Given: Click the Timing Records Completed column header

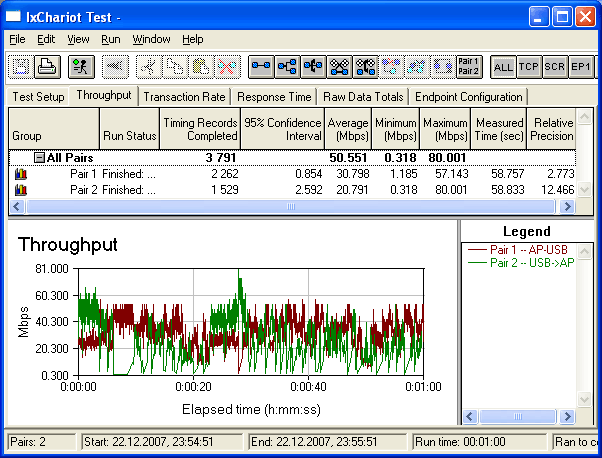Looking at the screenshot, I should click(x=200, y=129).
